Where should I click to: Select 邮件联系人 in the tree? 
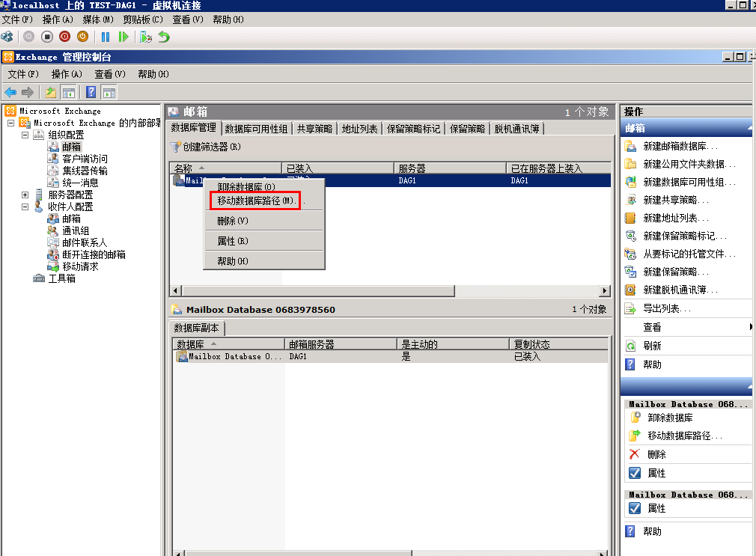pos(85,242)
